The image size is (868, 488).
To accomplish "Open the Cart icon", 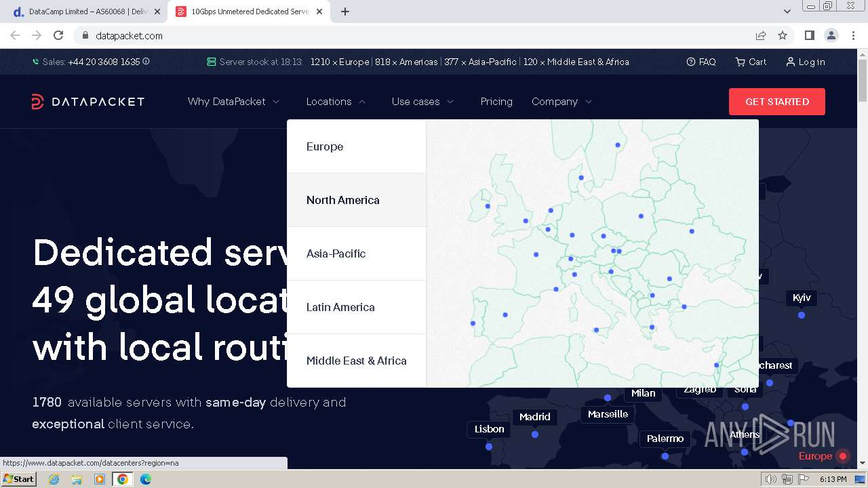I will click(741, 62).
